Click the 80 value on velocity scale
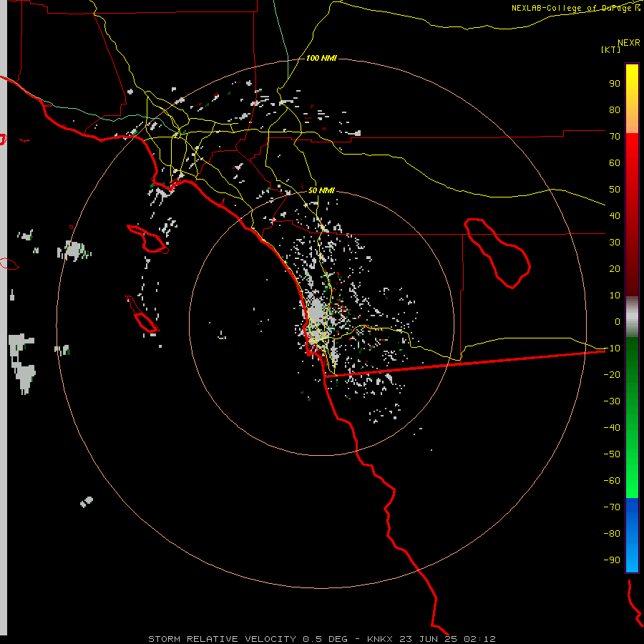The height and width of the screenshot is (644, 644). point(615,110)
